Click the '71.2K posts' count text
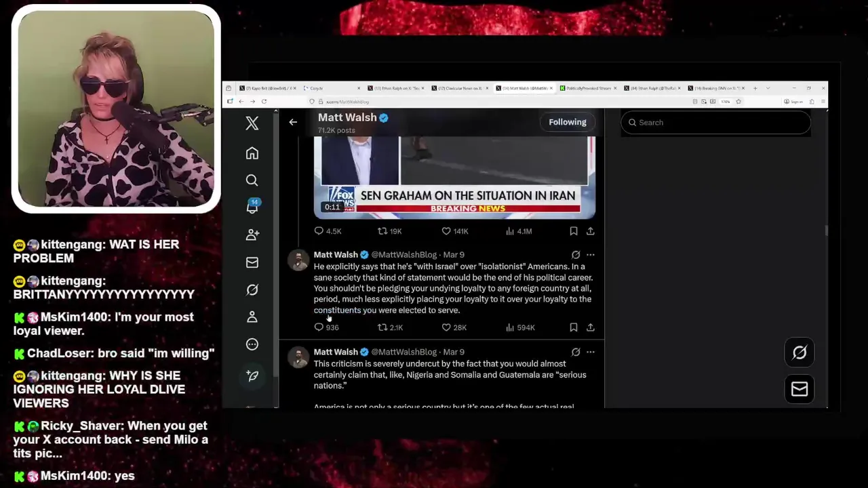This screenshot has width=868, height=488. 336,130
